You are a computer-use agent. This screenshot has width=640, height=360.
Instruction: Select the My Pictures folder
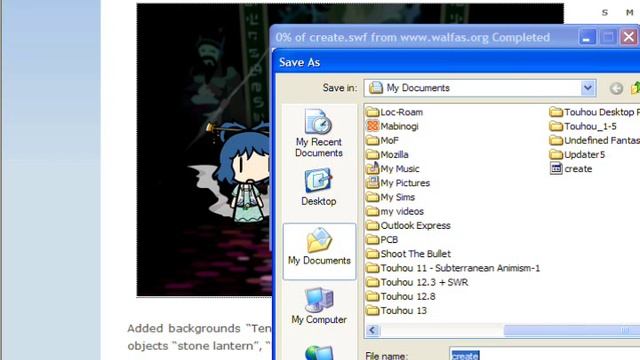[x=398, y=183]
